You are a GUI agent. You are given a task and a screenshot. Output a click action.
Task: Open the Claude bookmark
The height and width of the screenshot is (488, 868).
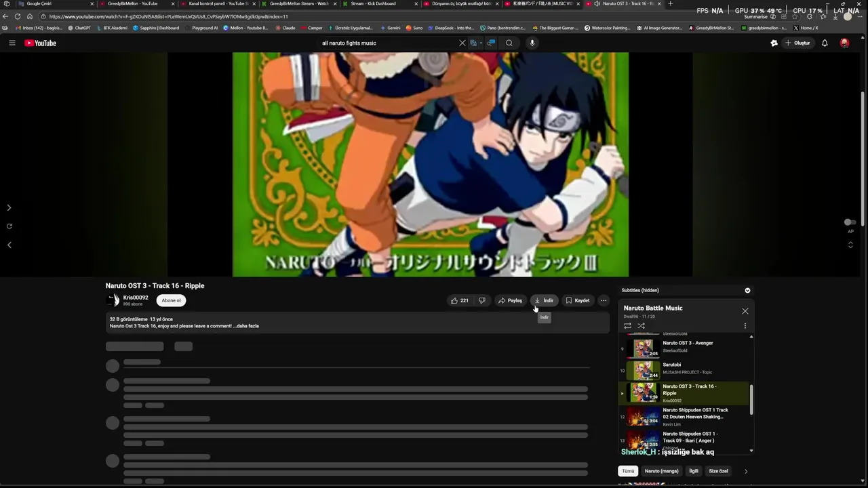[x=285, y=28]
